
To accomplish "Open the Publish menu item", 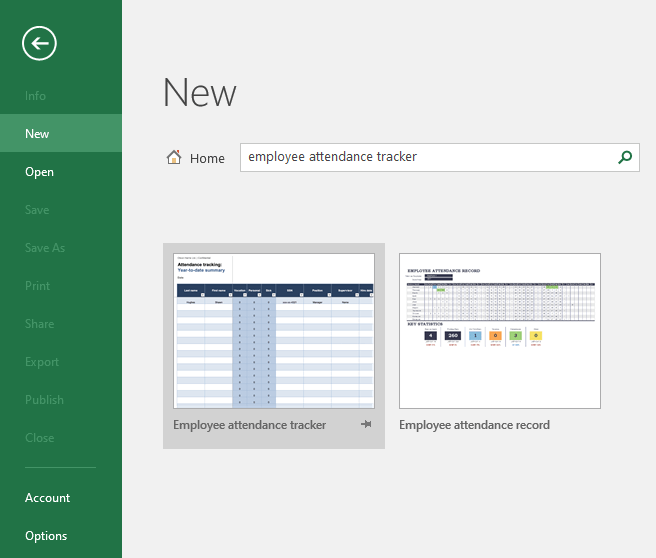I will click(61, 400).
